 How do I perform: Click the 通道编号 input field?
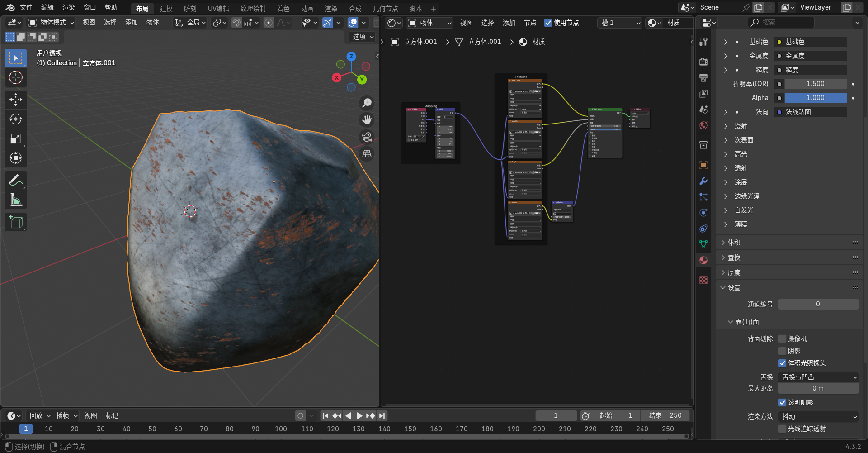[817, 304]
